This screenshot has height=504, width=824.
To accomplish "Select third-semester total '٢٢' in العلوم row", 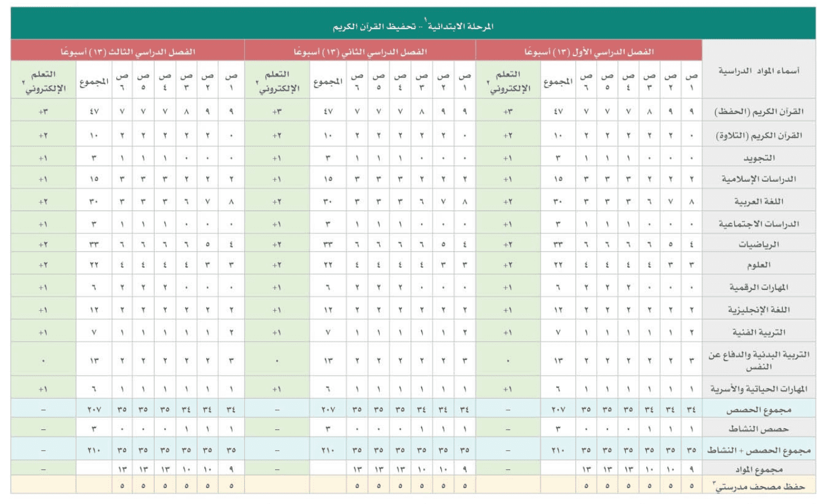I will click(94, 265).
